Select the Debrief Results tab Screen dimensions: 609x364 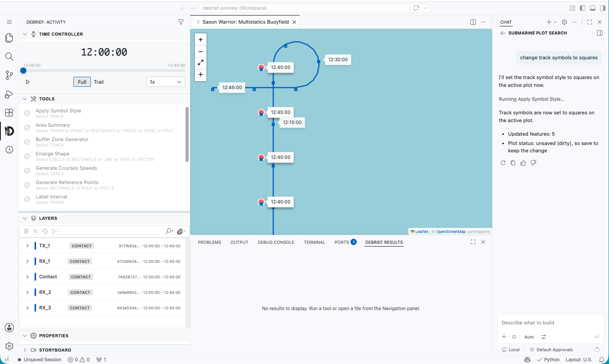tap(384, 242)
